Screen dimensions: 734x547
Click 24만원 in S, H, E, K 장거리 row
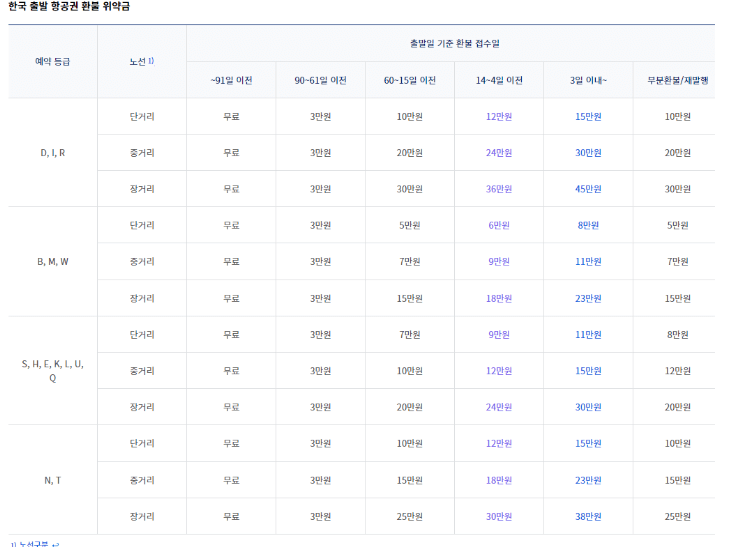(499, 407)
